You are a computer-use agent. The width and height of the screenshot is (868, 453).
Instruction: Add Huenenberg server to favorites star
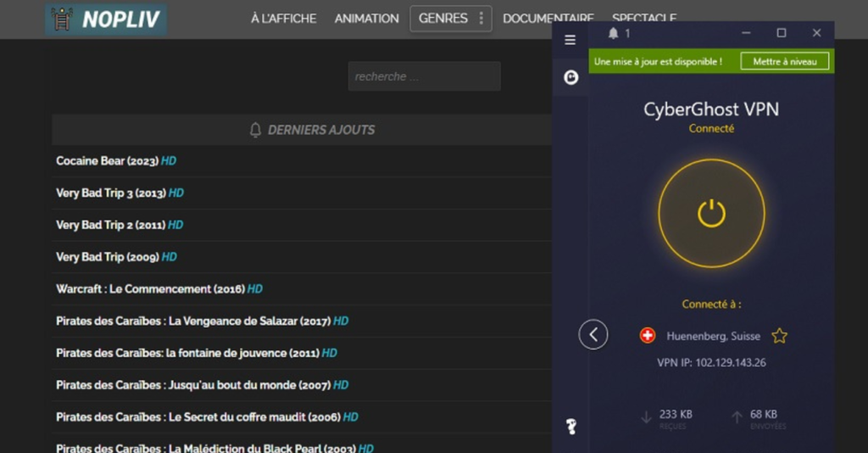click(779, 336)
